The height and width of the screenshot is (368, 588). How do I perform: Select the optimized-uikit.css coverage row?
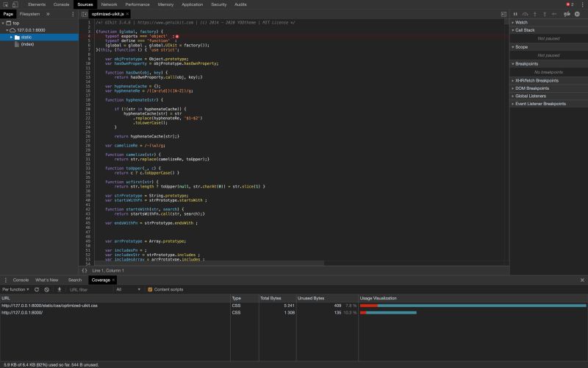click(294, 305)
